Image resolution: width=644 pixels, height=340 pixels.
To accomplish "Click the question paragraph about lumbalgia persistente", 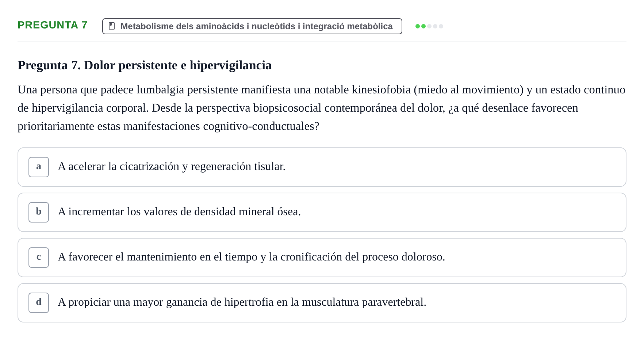I will coord(322,108).
